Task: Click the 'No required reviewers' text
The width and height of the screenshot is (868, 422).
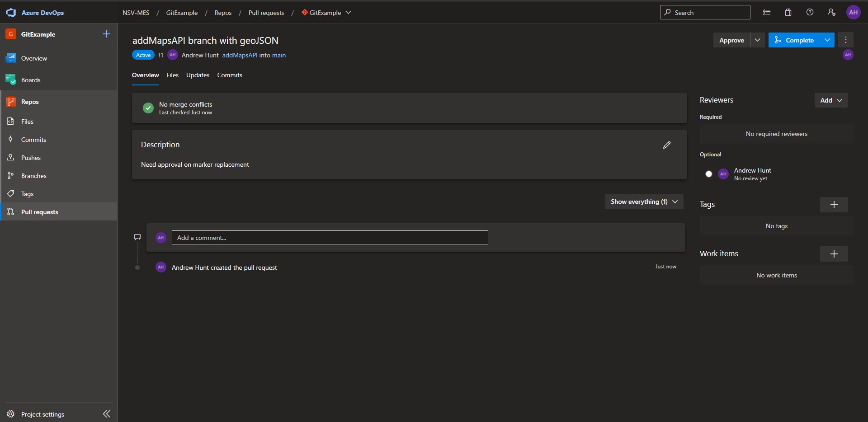Action: click(x=776, y=134)
